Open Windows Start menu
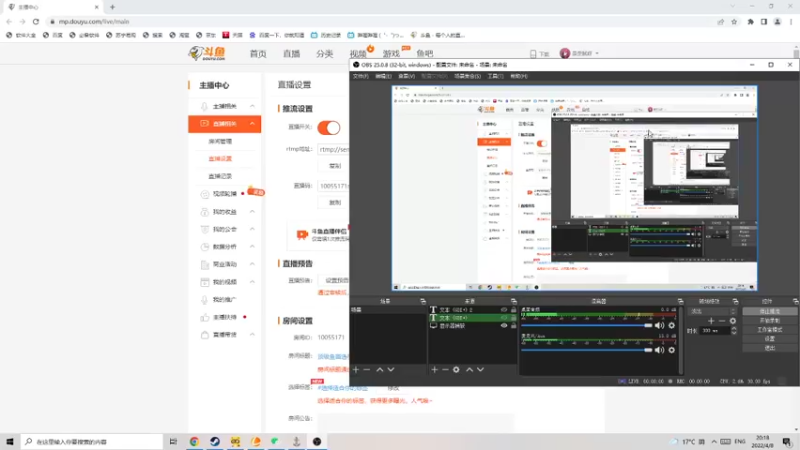Image resolution: width=800 pixels, height=450 pixels. [10, 441]
